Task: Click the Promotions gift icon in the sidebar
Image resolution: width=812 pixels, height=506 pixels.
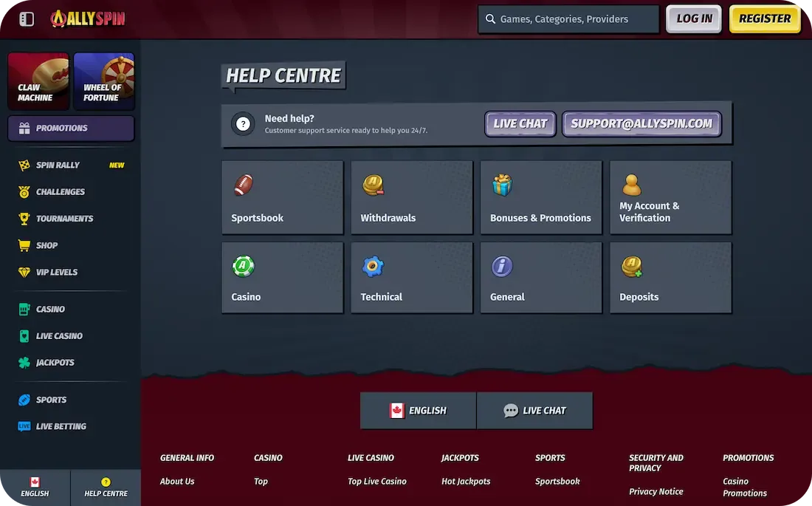Action: point(24,128)
